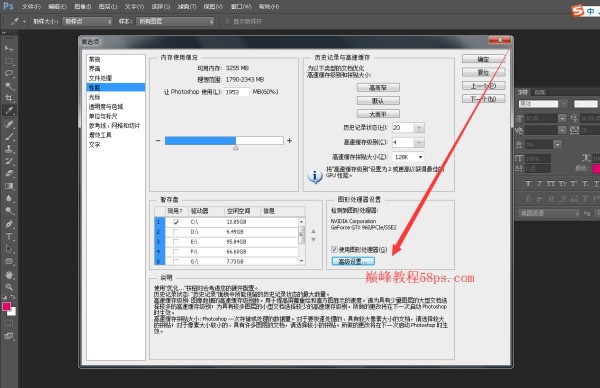
Task: Open the Help (H) menu
Action: (269, 7)
